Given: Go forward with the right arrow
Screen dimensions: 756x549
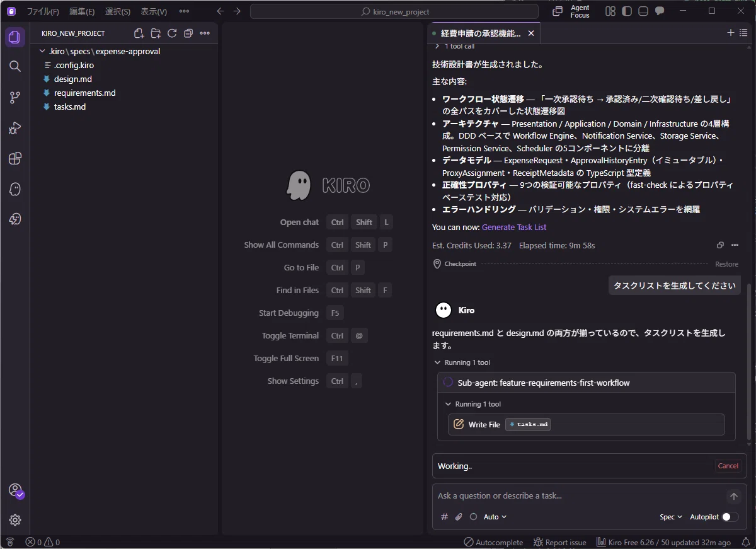Looking at the screenshot, I should (237, 11).
